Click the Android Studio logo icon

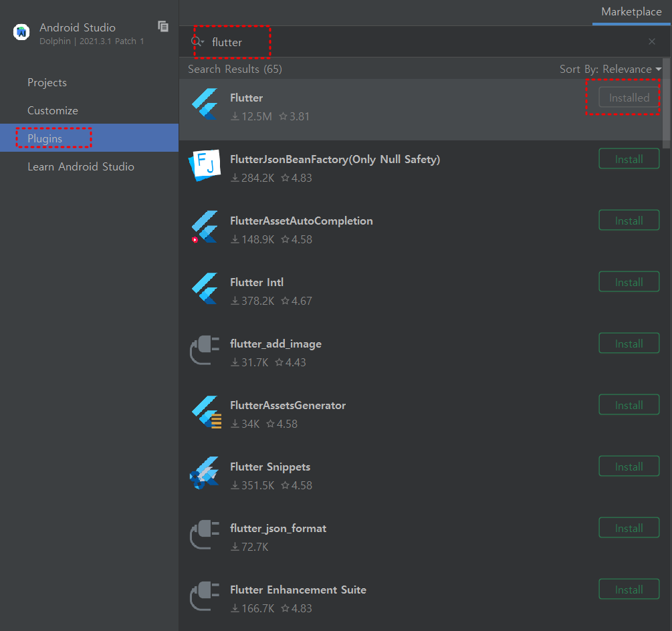point(21,32)
